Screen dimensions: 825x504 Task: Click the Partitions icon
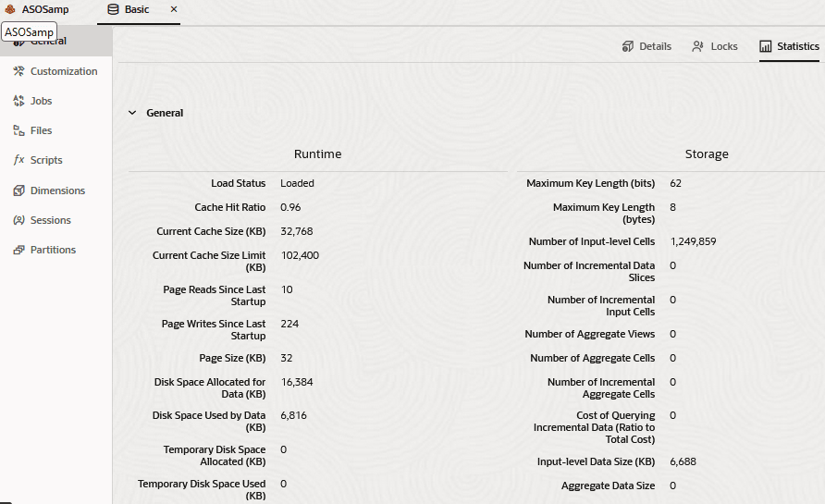coord(18,250)
